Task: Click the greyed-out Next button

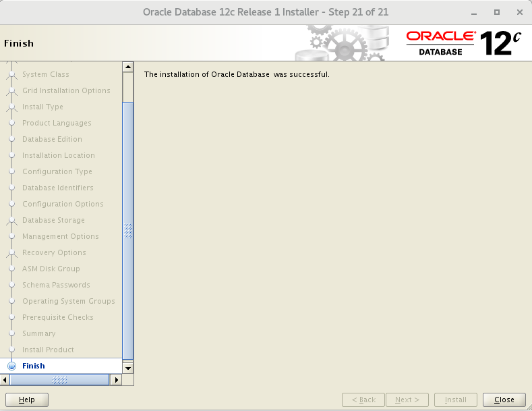Action: point(407,400)
